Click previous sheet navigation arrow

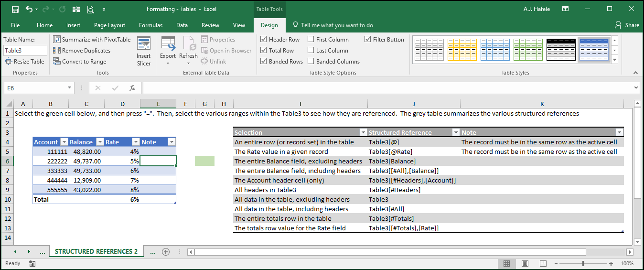coord(15,252)
